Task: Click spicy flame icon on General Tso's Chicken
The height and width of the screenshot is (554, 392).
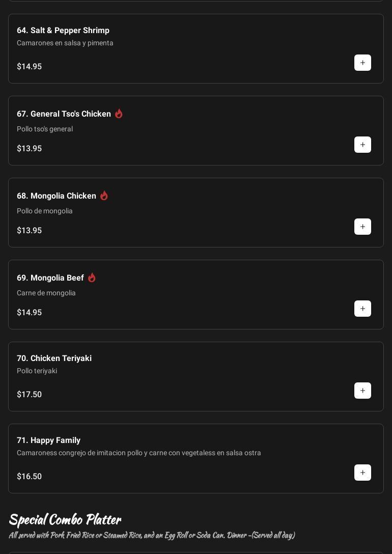Action: click(119, 114)
